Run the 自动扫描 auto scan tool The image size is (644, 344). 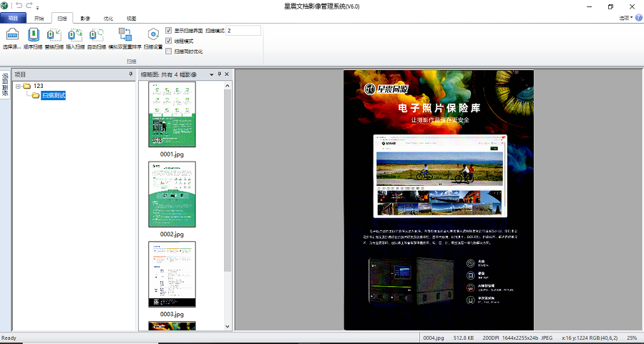click(97, 35)
